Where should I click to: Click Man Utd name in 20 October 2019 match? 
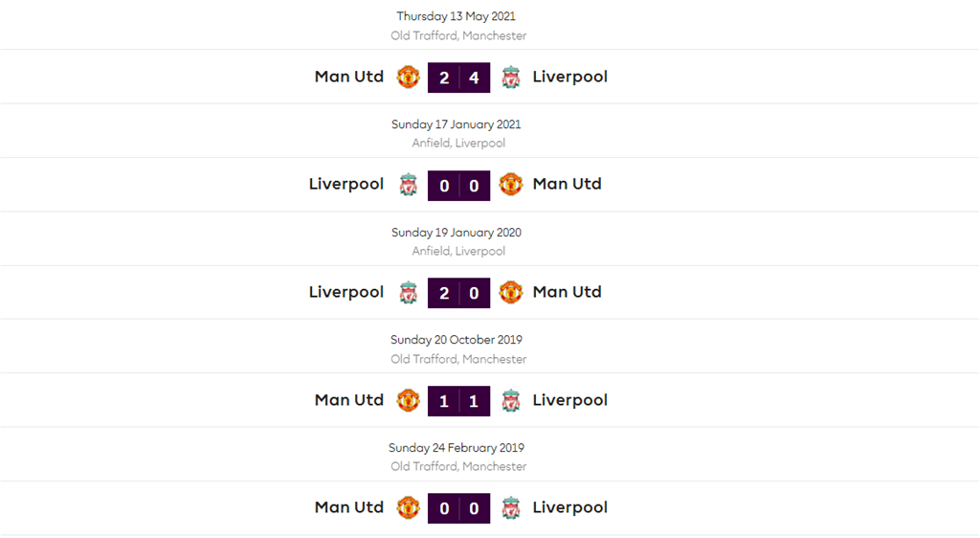click(349, 400)
